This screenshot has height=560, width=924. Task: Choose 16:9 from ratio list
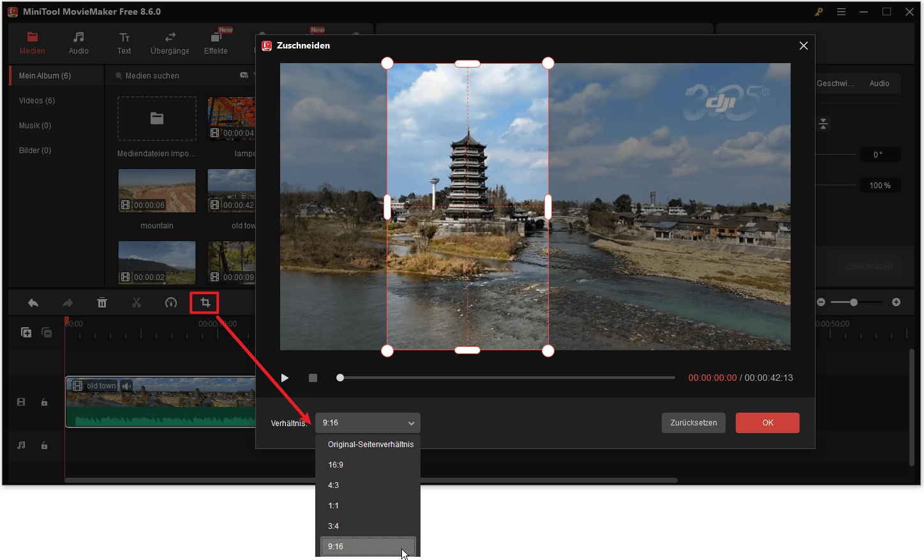click(336, 465)
